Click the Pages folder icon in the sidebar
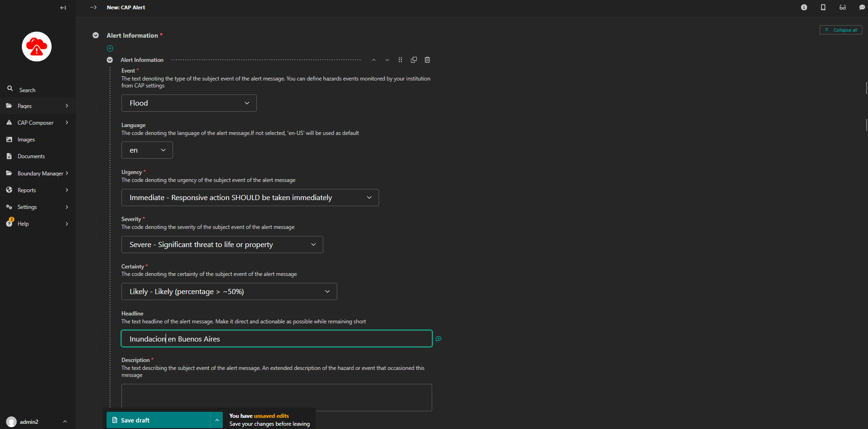The height and width of the screenshot is (429, 868). (9, 106)
